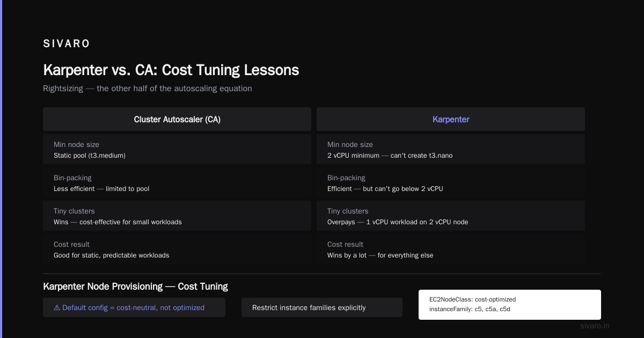The image size is (644, 338).
Task: Click 'instanceFamily: c5, c5a, c5d' line
Action: click(x=470, y=310)
